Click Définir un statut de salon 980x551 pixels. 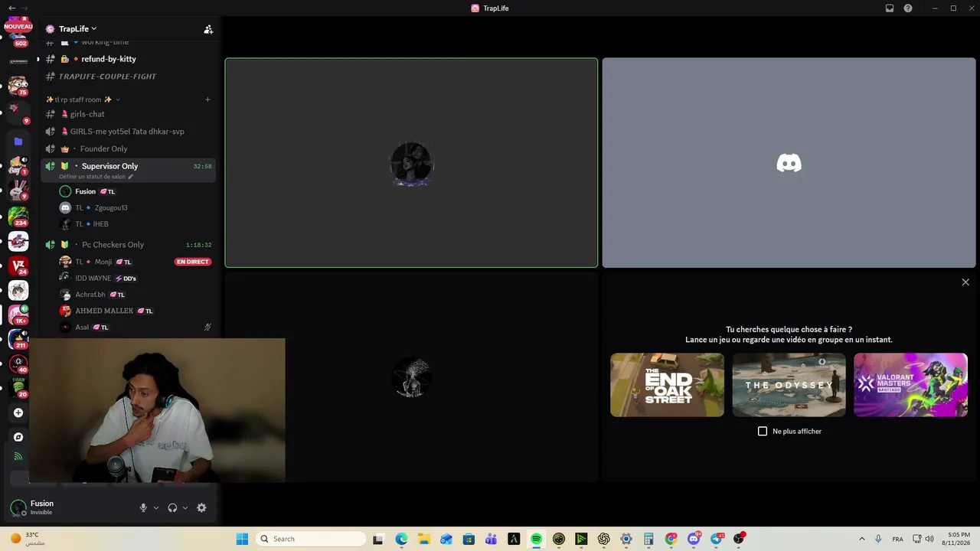click(96, 177)
